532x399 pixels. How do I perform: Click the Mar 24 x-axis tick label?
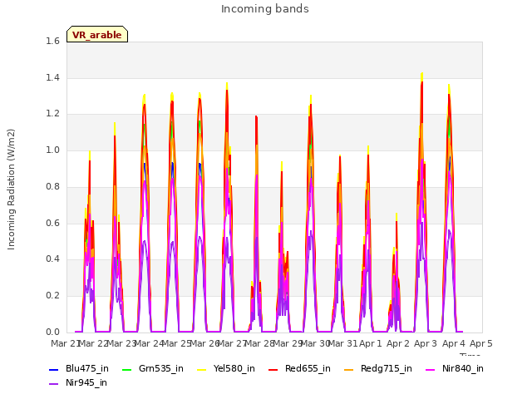click(x=150, y=343)
